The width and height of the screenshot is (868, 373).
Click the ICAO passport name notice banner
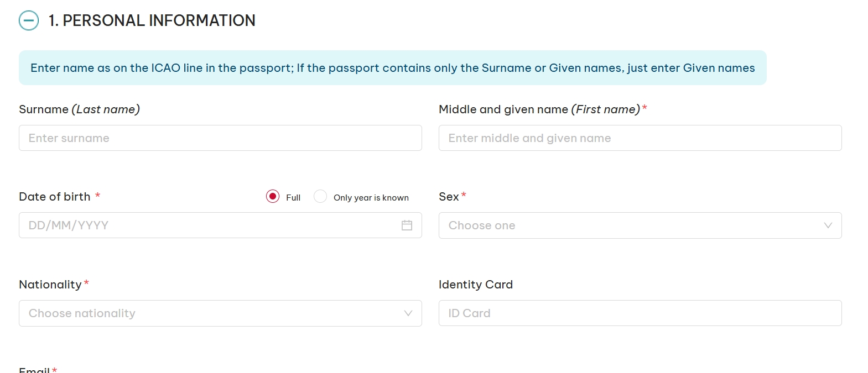pos(392,68)
